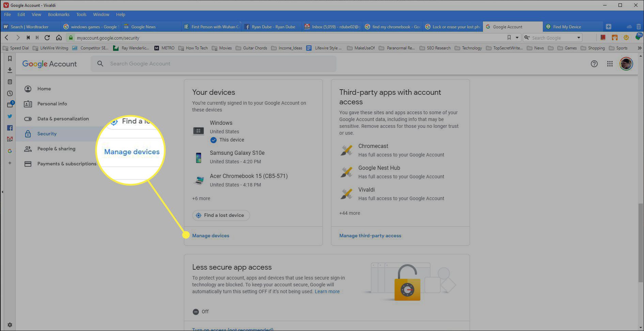This screenshot has width=644, height=331.
Task: Open the Google web panel in sidebar
Action: (10, 151)
